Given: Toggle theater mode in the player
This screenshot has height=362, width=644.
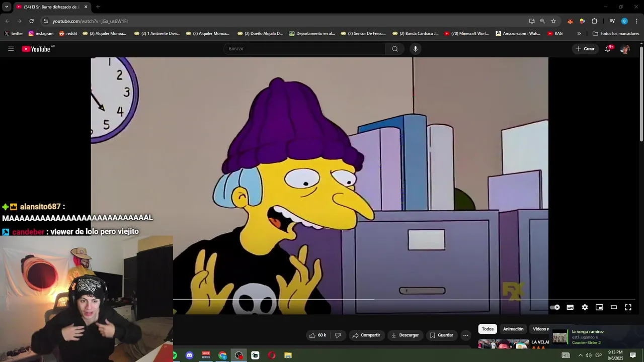Looking at the screenshot, I should 614,307.
